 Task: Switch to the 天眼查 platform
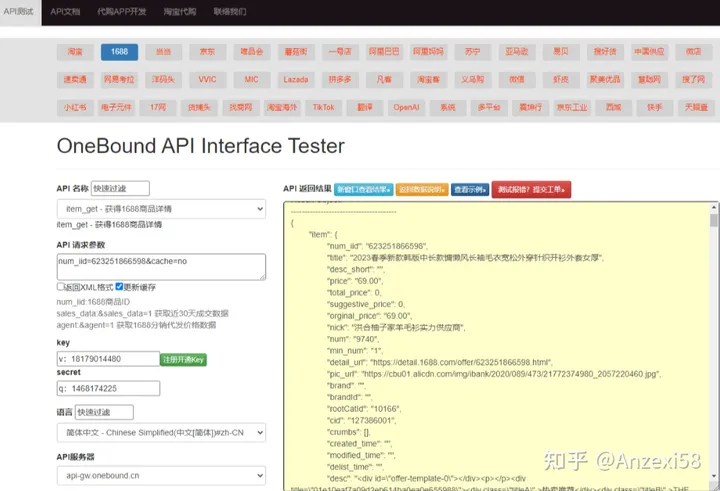pos(697,107)
